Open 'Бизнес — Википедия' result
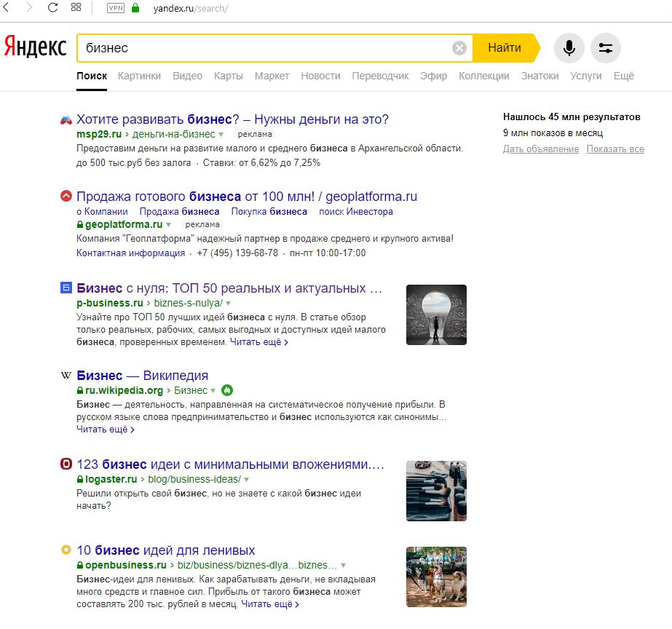Viewport: 672px width, 629px height. pyautogui.click(x=142, y=376)
